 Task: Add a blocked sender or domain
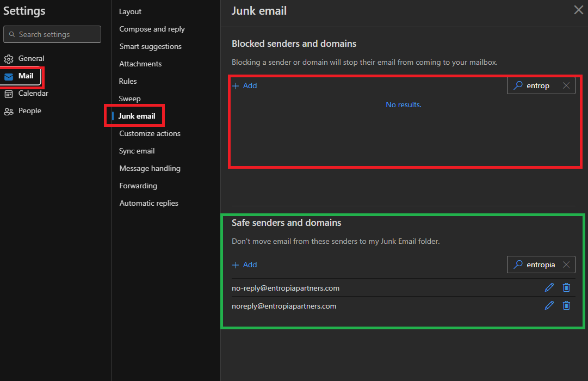click(x=244, y=85)
